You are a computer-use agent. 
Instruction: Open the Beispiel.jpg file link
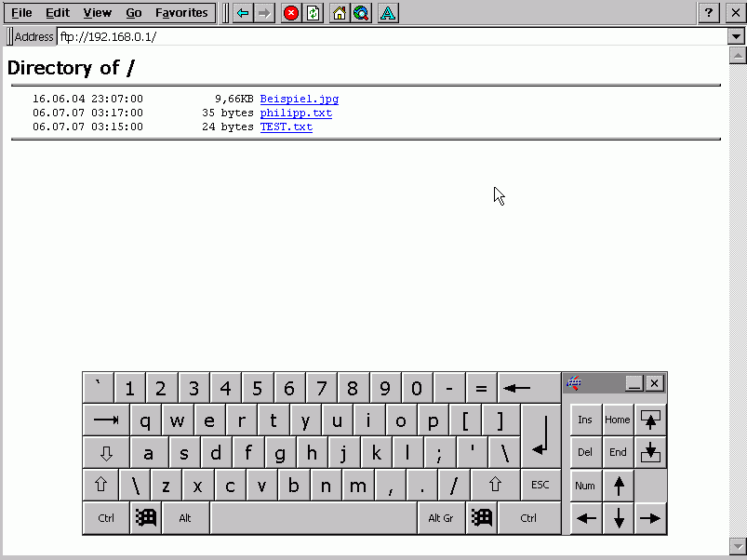tap(300, 99)
